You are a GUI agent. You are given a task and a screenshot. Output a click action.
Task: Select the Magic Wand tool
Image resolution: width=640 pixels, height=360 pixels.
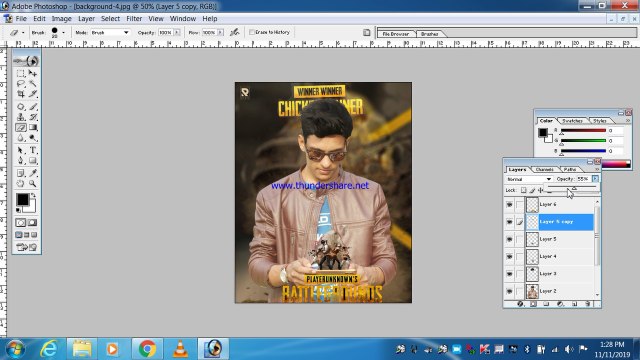[x=33, y=84]
